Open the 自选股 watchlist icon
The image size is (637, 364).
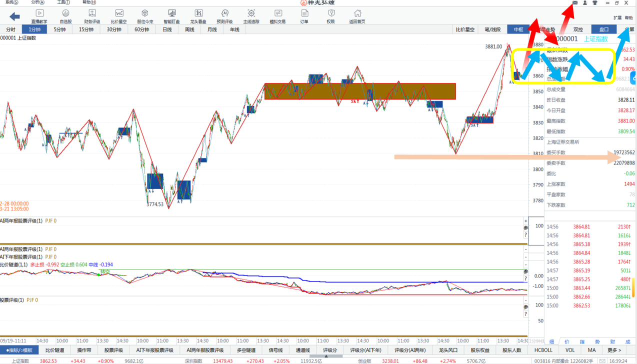[x=65, y=16]
